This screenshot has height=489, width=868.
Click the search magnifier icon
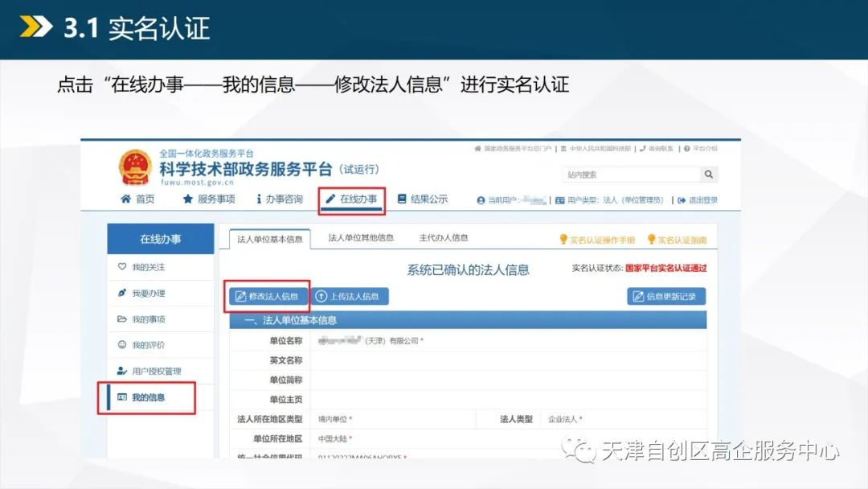click(x=709, y=175)
